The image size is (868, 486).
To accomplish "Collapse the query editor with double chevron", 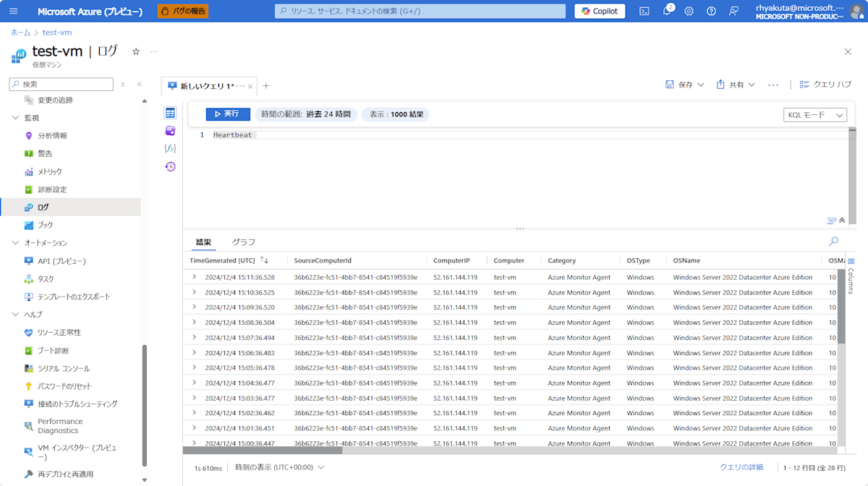I will 841,220.
